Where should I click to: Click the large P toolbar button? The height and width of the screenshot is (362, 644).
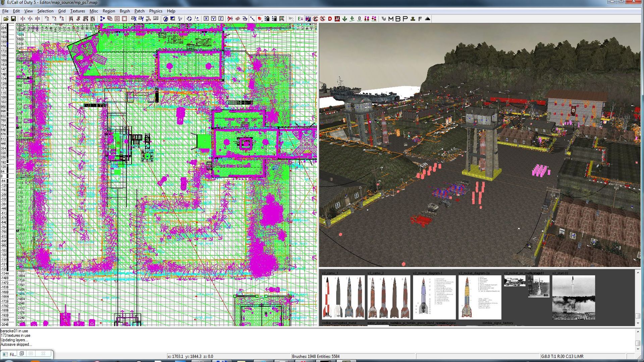tap(405, 19)
